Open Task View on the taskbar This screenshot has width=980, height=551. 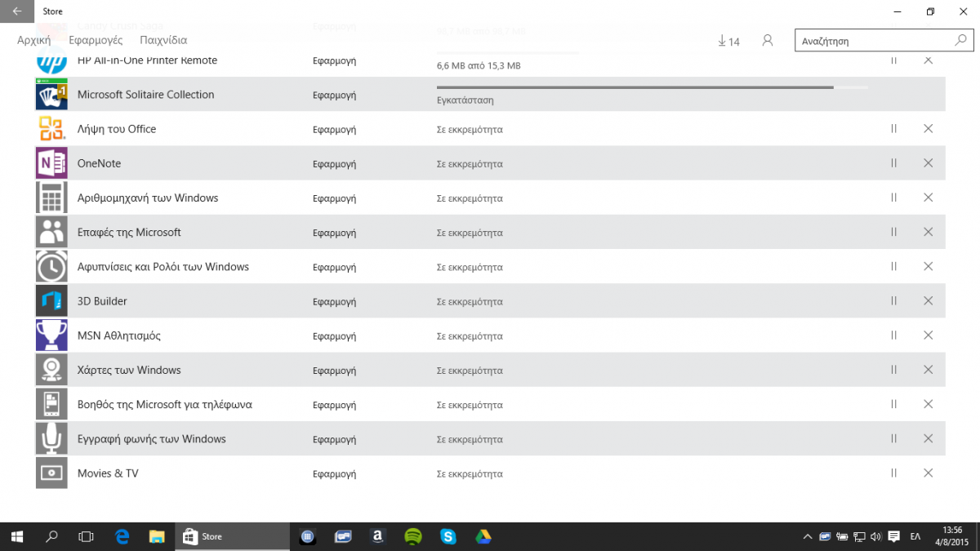(x=86, y=536)
